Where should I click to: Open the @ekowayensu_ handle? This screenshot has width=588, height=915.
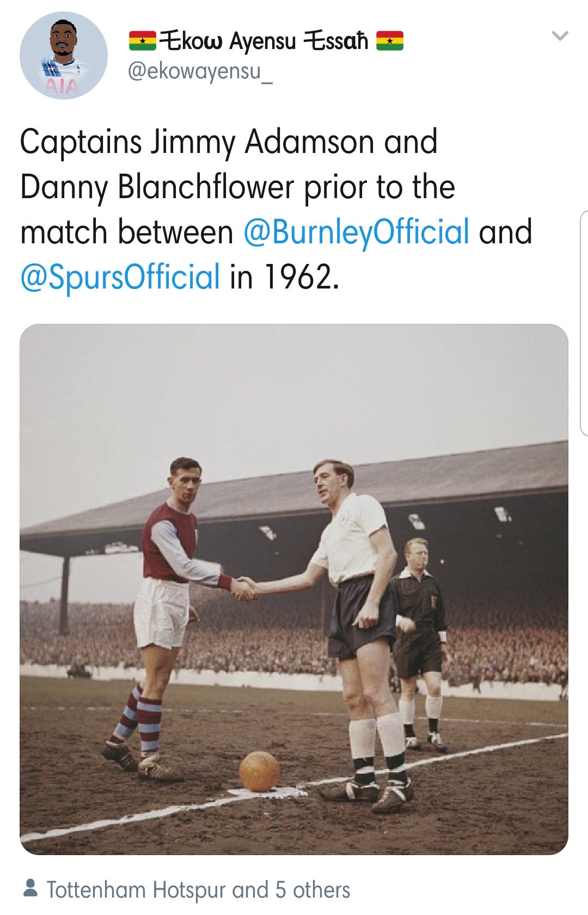[x=200, y=71]
